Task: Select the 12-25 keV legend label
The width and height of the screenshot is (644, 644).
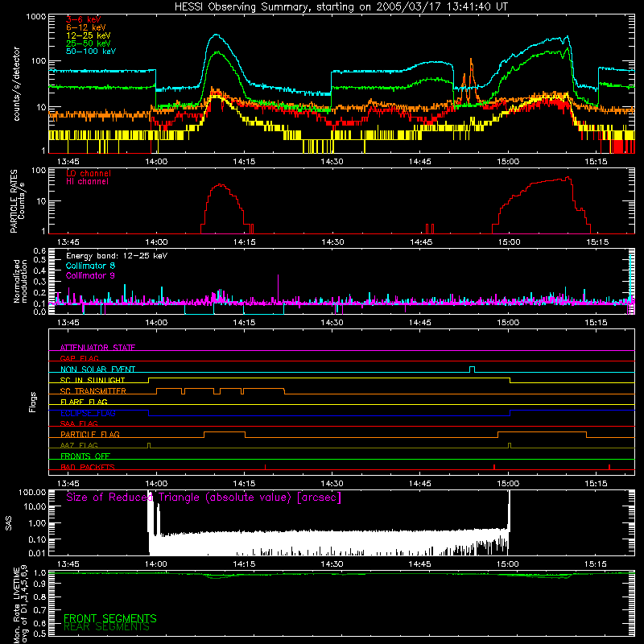Action: [88, 35]
